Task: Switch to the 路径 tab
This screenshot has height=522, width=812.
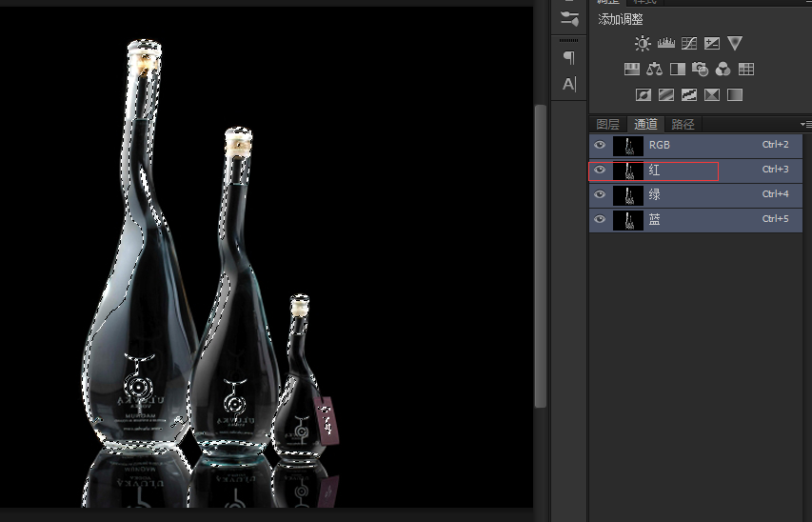Action: point(683,125)
